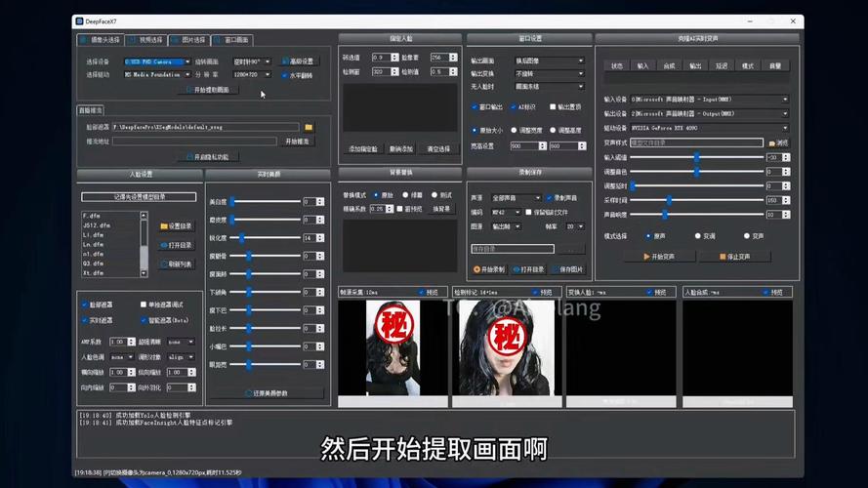Switch to the 摄像头选择 camera tab
Screen dimensions: 868x488
click(101, 40)
